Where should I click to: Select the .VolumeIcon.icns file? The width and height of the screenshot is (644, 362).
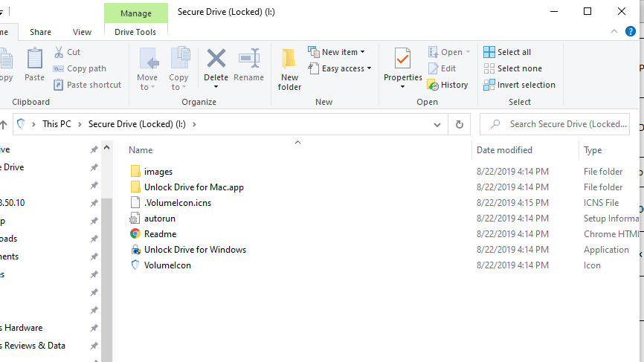click(x=178, y=203)
